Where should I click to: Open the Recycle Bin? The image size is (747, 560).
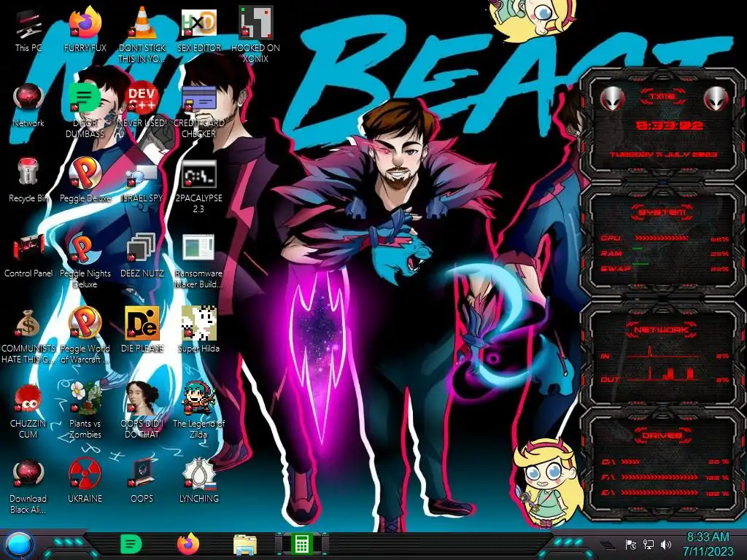point(28,180)
